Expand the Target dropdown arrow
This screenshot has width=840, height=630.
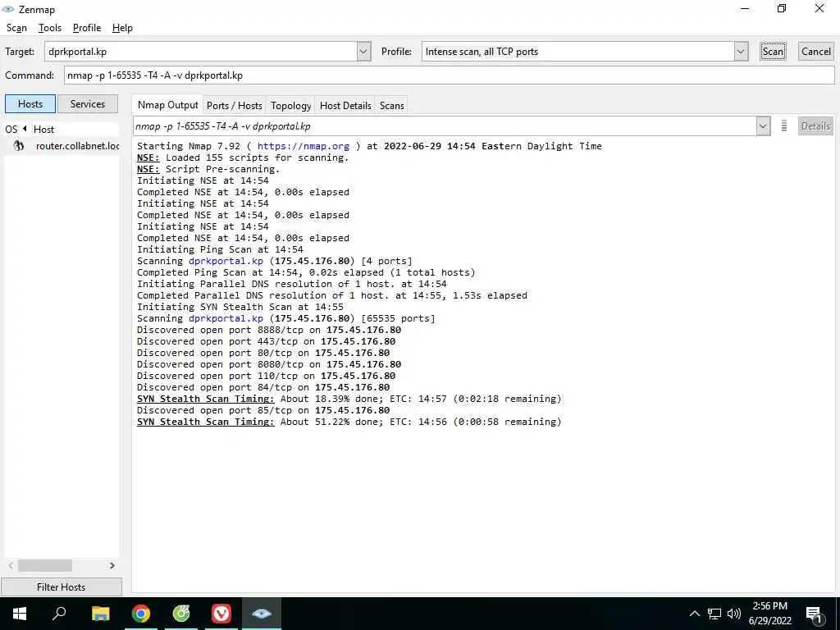point(363,52)
